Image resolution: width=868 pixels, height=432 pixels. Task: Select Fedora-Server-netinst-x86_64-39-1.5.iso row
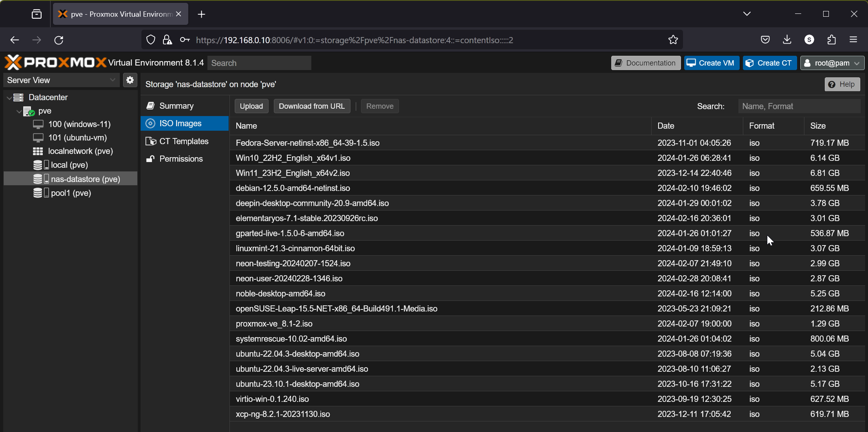pyautogui.click(x=547, y=143)
